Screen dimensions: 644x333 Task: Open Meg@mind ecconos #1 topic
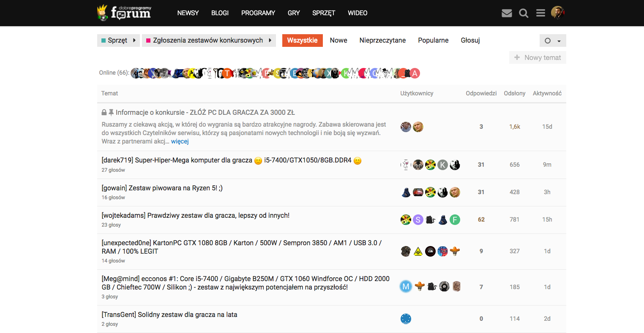(x=246, y=283)
